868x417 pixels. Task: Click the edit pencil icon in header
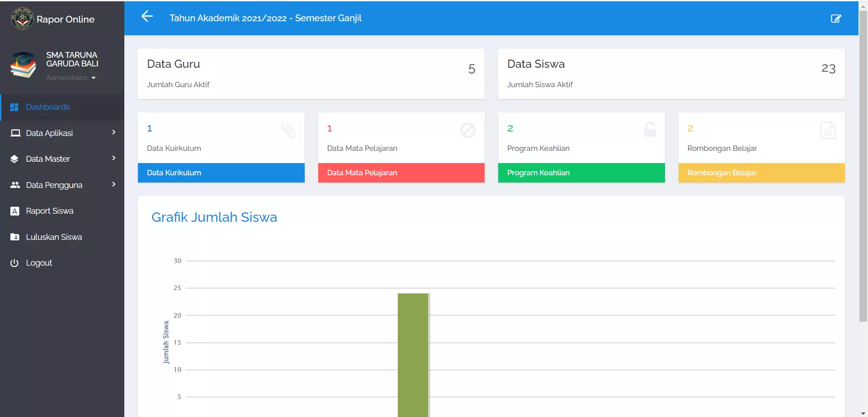[x=836, y=19]
